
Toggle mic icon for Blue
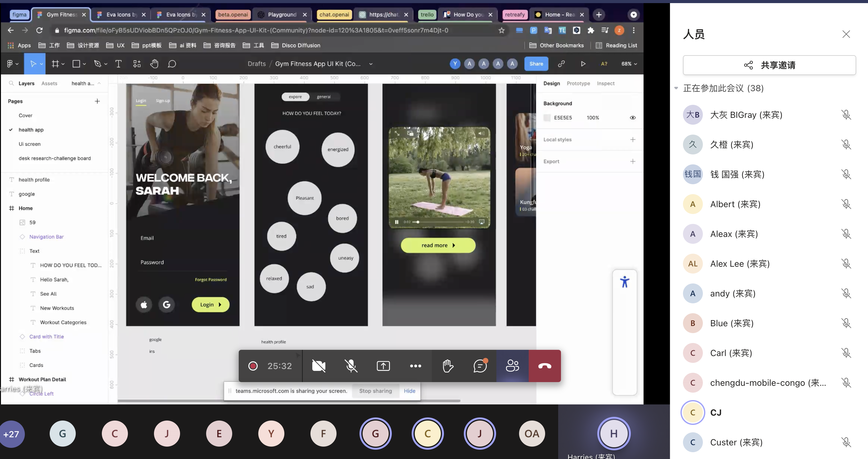[x=846, y=323]
